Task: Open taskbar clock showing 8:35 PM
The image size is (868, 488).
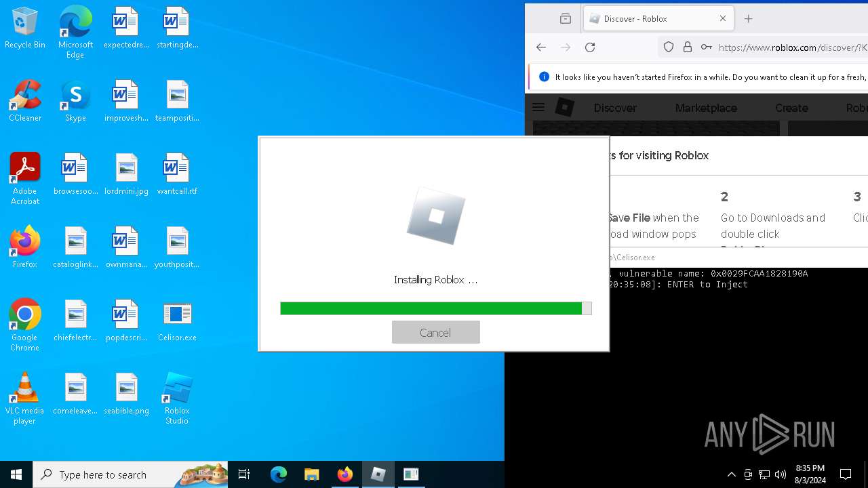Action: (x=810, y=474)
